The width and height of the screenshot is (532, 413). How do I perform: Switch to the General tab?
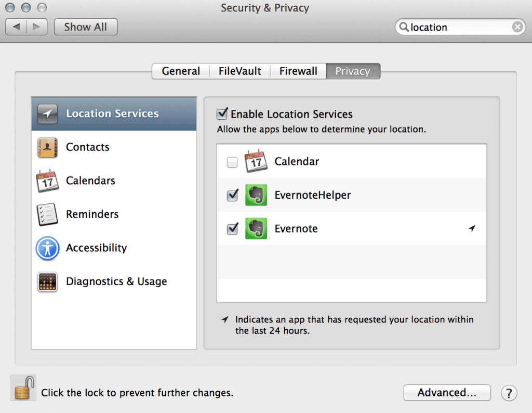pyautogui.click(x=180, y=71)
